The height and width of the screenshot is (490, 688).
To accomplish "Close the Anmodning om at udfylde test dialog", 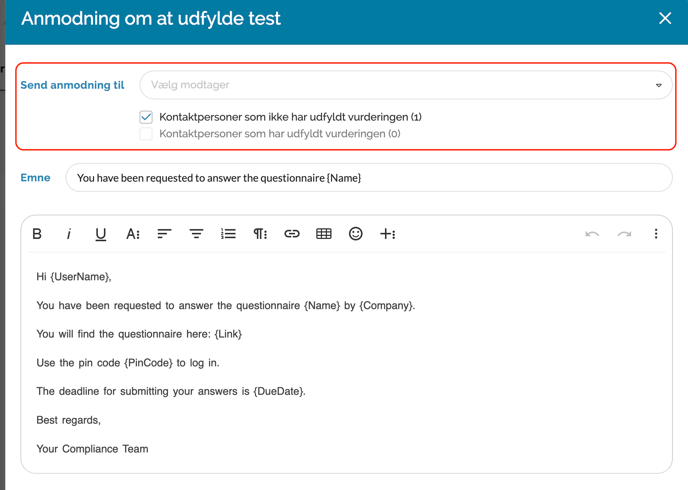I will 665,18.
